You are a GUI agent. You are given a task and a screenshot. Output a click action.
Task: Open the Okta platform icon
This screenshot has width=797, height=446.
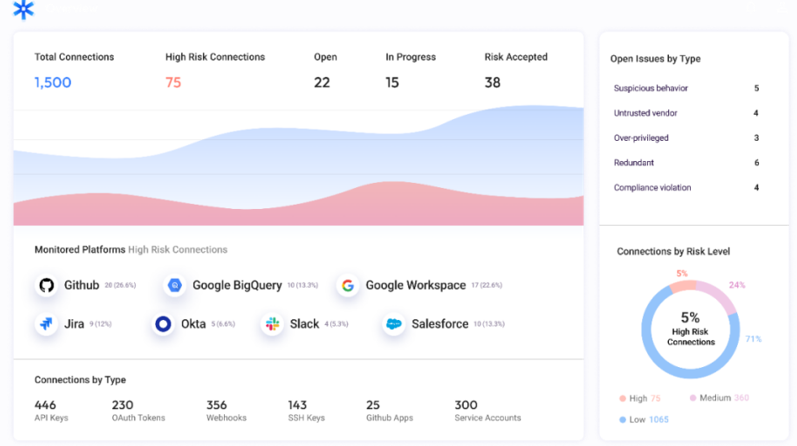tap(163, 324)
